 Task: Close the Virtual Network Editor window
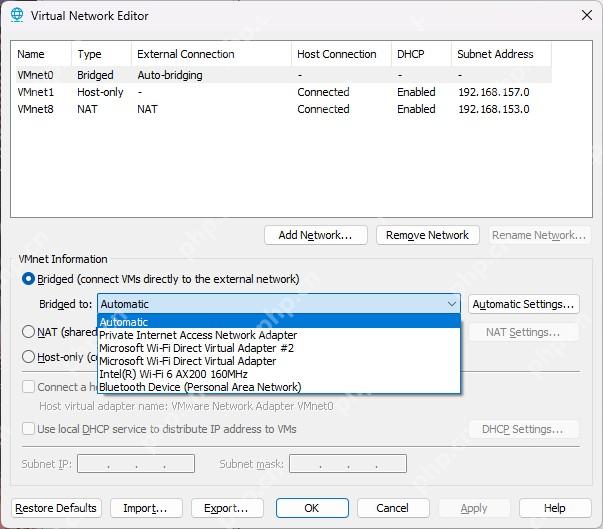586,15
